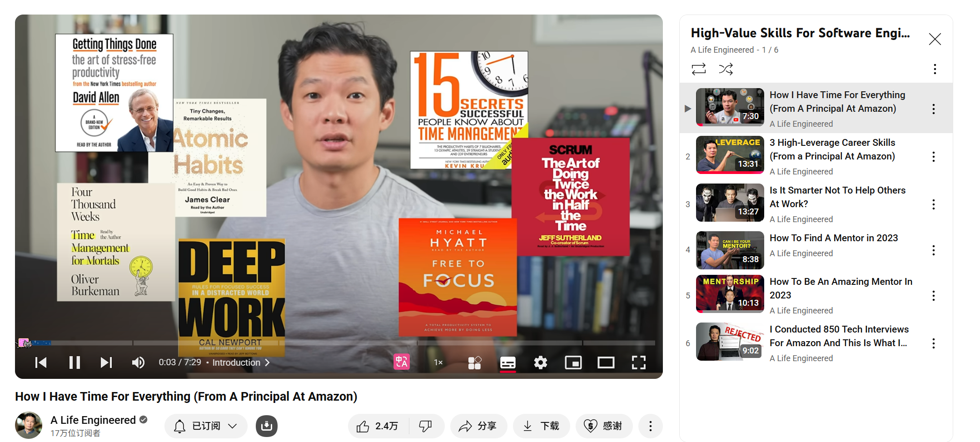Toggle subtitles/captions button
The image size is (980, 442).
pos(508,363)
